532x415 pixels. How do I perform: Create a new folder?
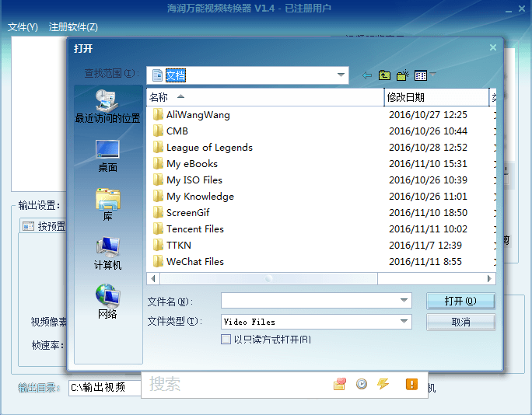click(x=402, y=75)
